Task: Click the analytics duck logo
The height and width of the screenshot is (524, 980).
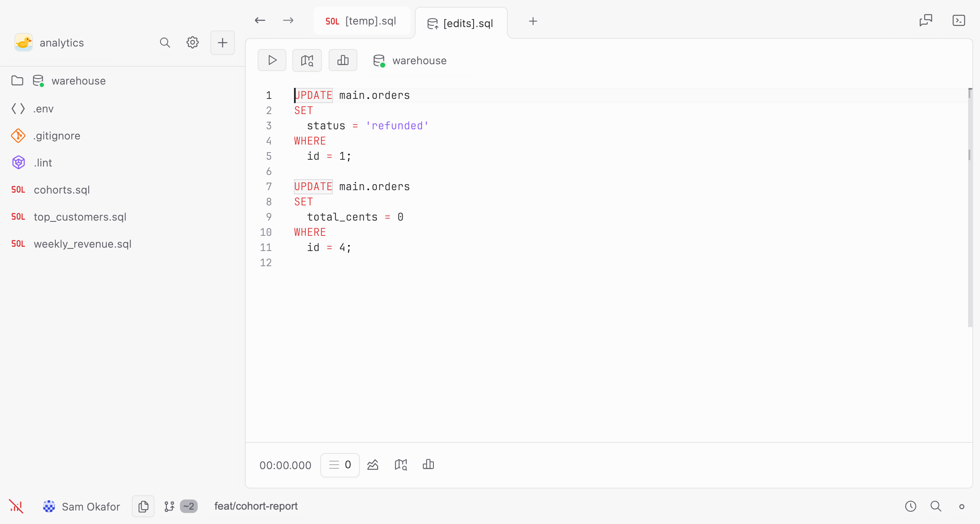Action: point(24,43)
